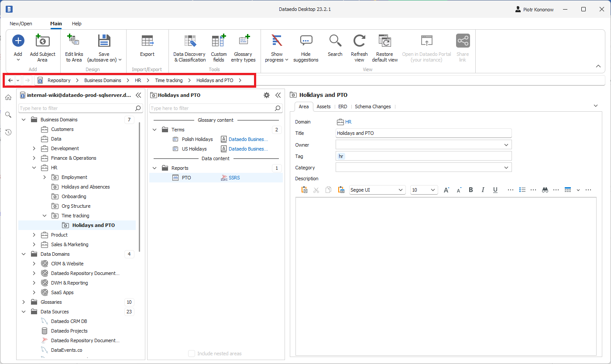611x364 pixels.
Task: Collapse the Time tracking node
Action: [45, 216]
